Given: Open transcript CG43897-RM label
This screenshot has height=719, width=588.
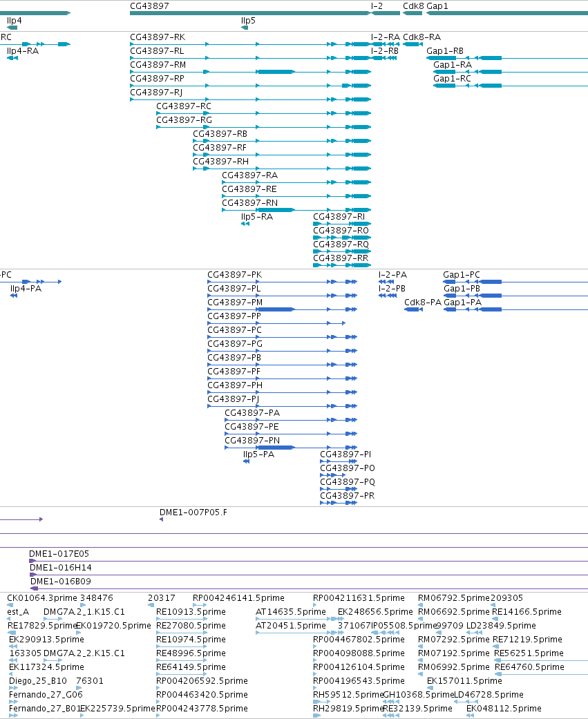Looking at the screenshot, I should (x=158, y=65).
